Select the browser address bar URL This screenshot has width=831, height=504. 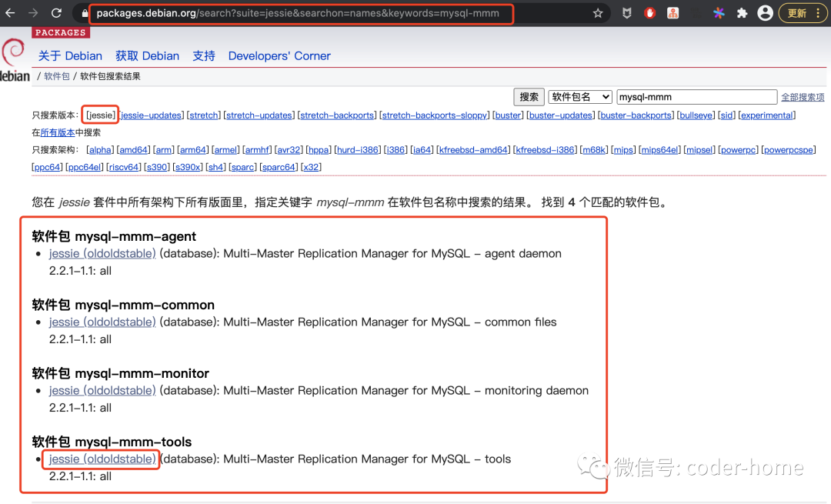tap(297, 13)
